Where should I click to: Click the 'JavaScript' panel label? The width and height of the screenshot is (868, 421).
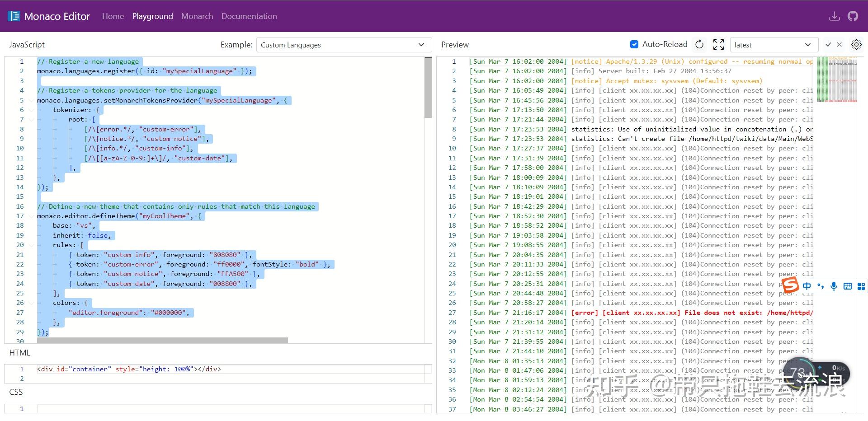coord(27,45)
